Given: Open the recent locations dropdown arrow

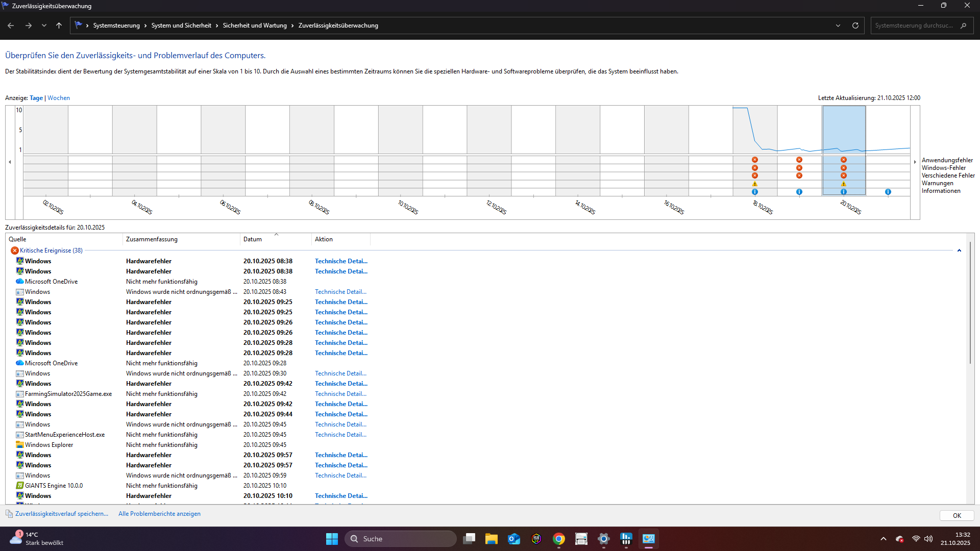Looking at the screenshot, I should 44,26.
